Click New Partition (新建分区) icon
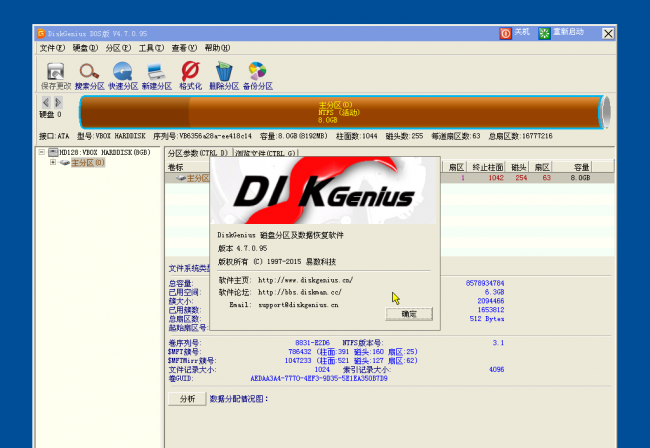650x448 pixels. 156,76
